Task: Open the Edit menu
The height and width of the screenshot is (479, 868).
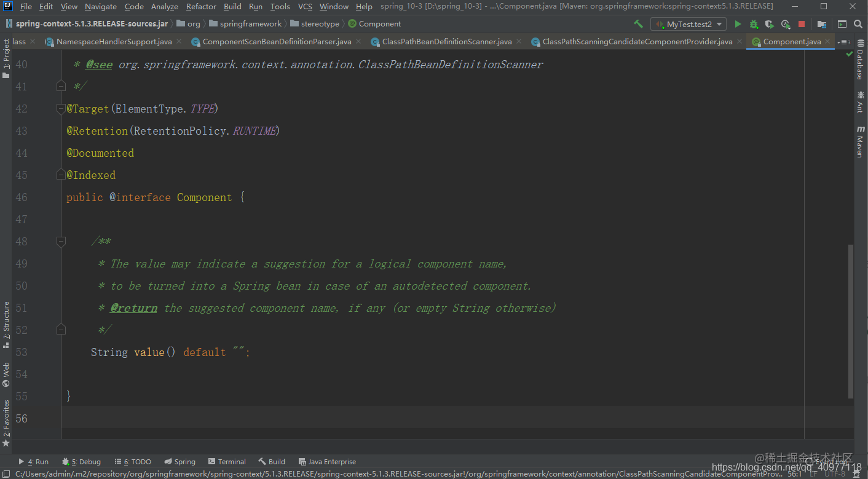Action: point(46,7)
